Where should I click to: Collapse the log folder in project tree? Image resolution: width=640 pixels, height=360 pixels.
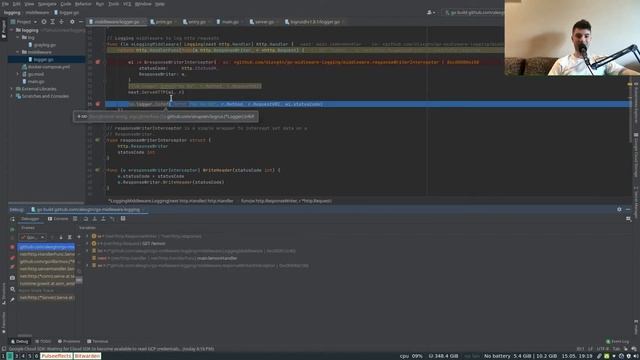click(18, 38)
